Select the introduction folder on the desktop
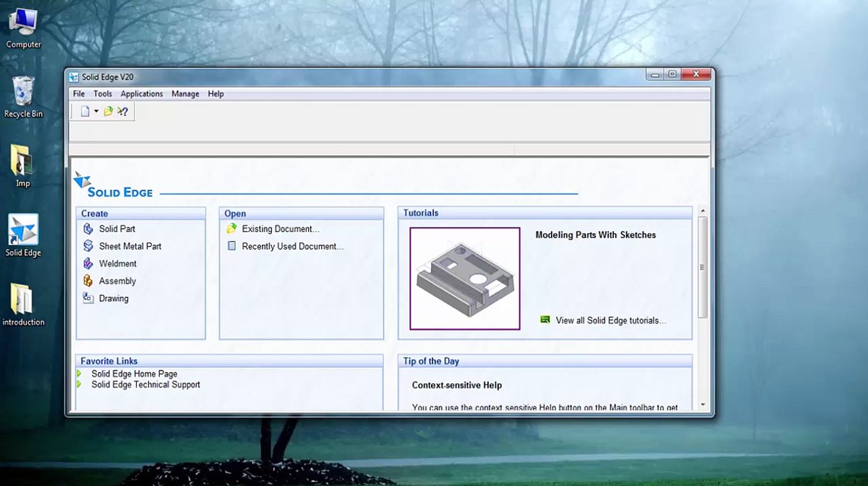Image resolution: width=868 pixels, height=486 pixels. coord(23,304)
